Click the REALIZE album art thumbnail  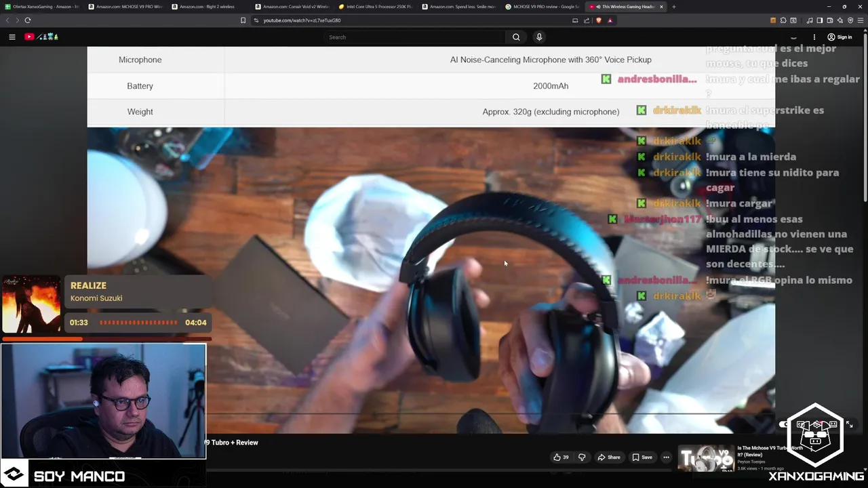coord(31,304)
